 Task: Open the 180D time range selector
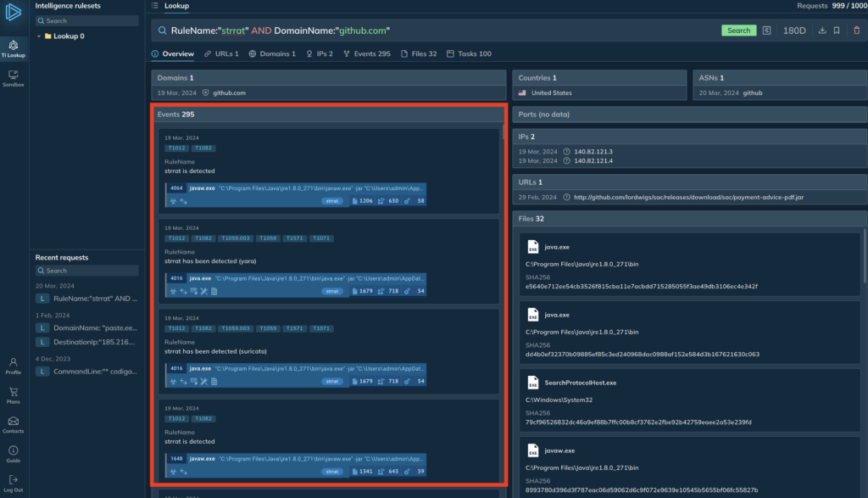coord(794,31)
